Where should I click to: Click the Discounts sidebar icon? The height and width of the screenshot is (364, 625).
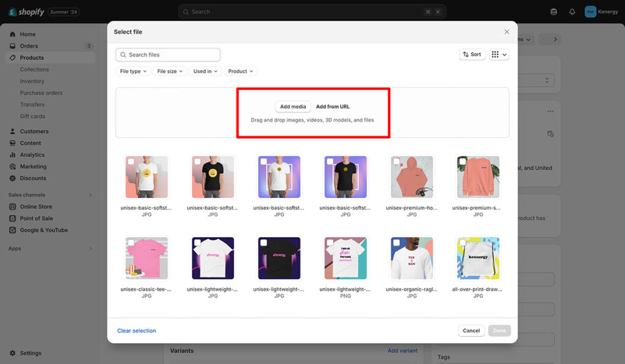coord(13,178)
